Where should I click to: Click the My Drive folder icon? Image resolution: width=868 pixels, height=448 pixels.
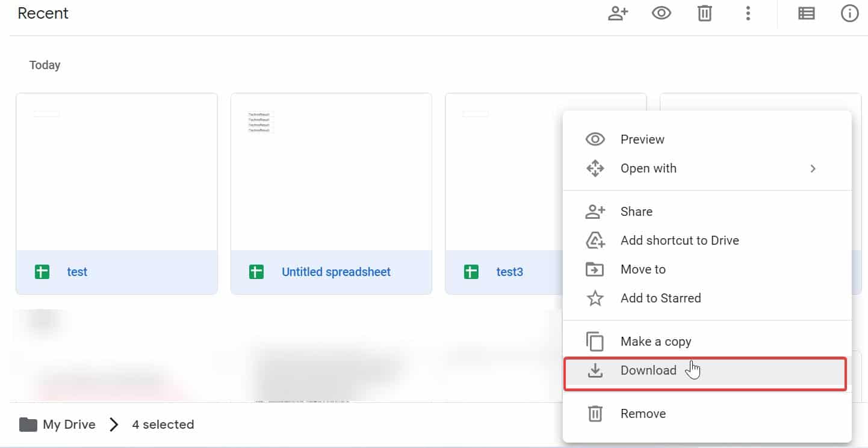point(27,424)
